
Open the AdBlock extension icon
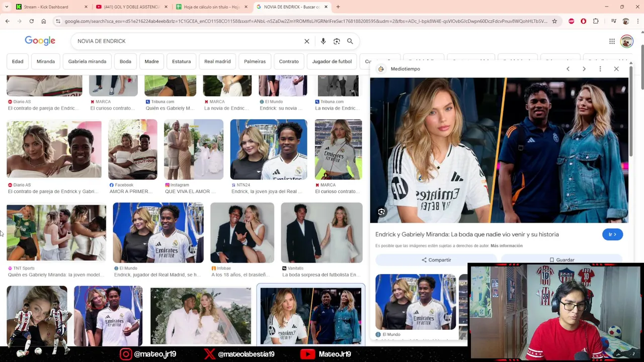pyautogui.click(x=572, y=21)
